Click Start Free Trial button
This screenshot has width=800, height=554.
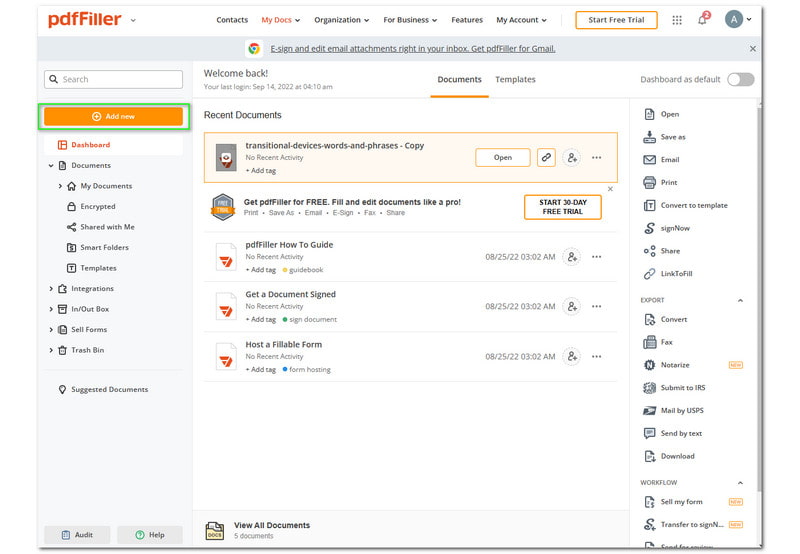(x=616, y=20)
